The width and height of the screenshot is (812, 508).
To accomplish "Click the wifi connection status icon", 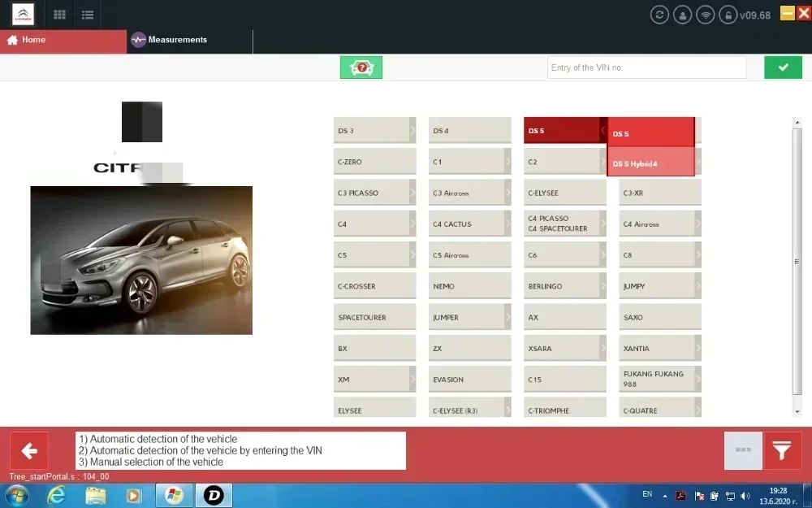I will (706, 15).
